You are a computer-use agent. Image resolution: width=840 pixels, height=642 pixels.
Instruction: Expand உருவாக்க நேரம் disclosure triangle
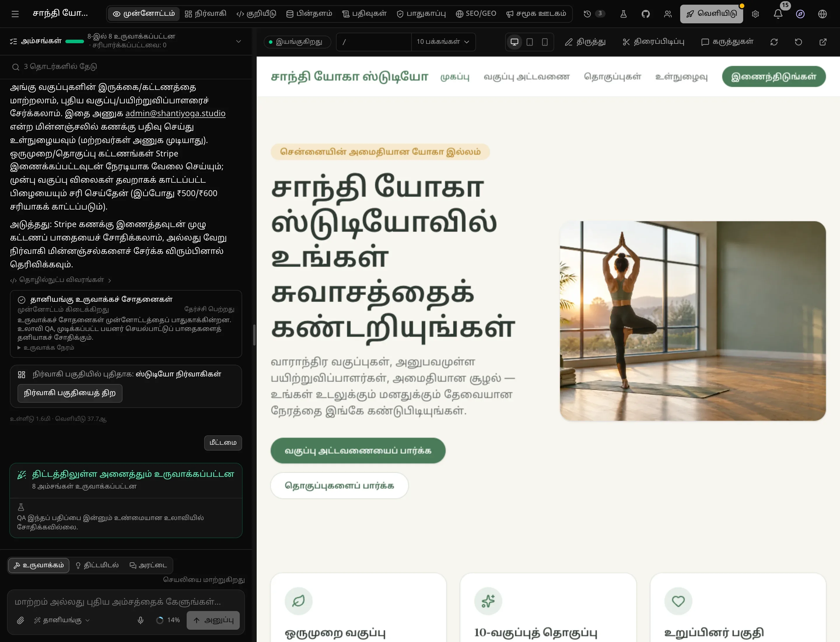(46, 348)
